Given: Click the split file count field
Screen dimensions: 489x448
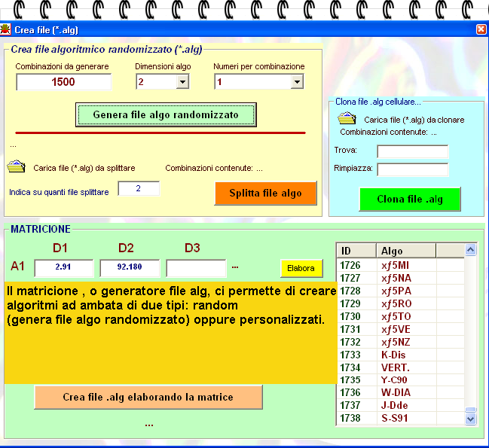Looking at the screenshot, I should 139,188.
